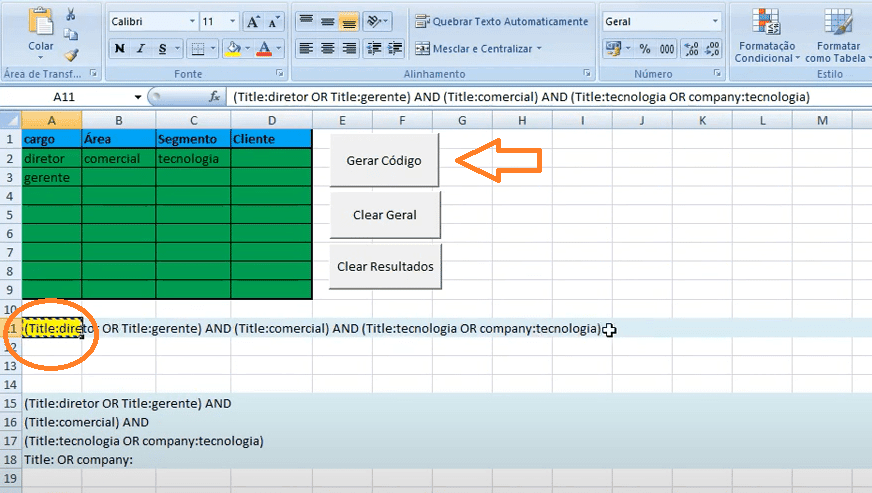Select column header C
Viewport: 872px width, 493px height.
click(192, 120)
